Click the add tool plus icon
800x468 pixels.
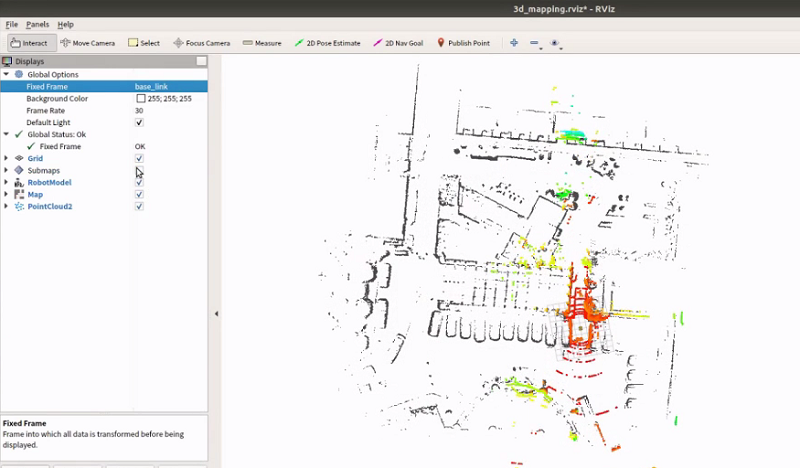514,43
